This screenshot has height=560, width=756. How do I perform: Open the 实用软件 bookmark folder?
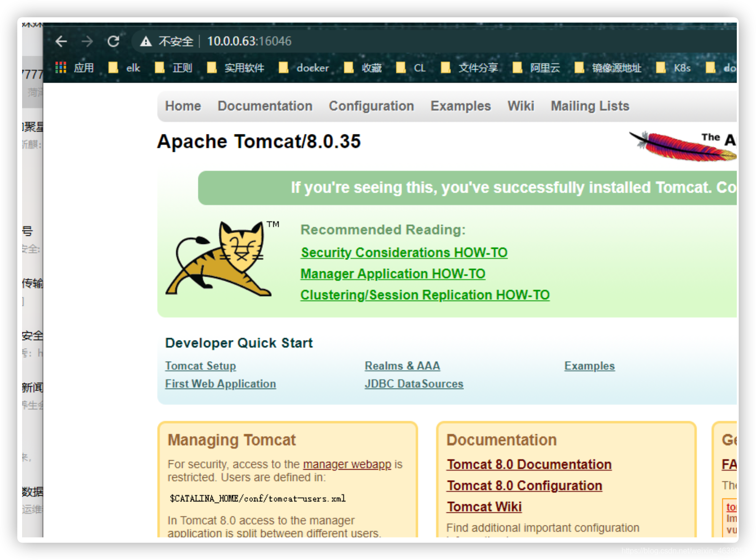pos(235,68)
